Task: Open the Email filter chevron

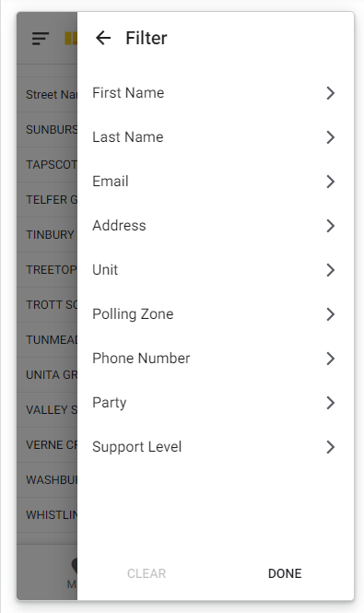Action: click(331, 182)
